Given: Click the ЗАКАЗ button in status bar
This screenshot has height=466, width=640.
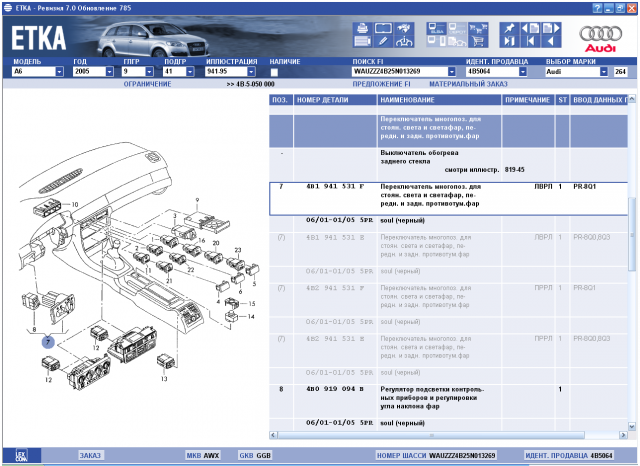Looking at the screenshot, I should tap(90, 455).
